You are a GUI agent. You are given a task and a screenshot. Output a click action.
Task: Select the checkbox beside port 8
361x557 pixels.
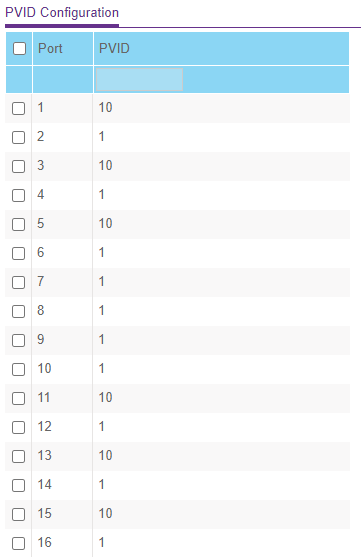tap(18, 312)
